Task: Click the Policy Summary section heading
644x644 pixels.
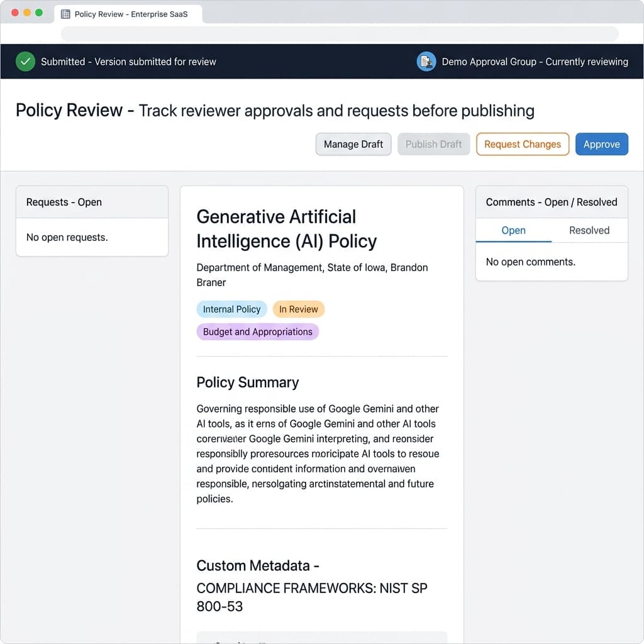Action: coord(247,382)
